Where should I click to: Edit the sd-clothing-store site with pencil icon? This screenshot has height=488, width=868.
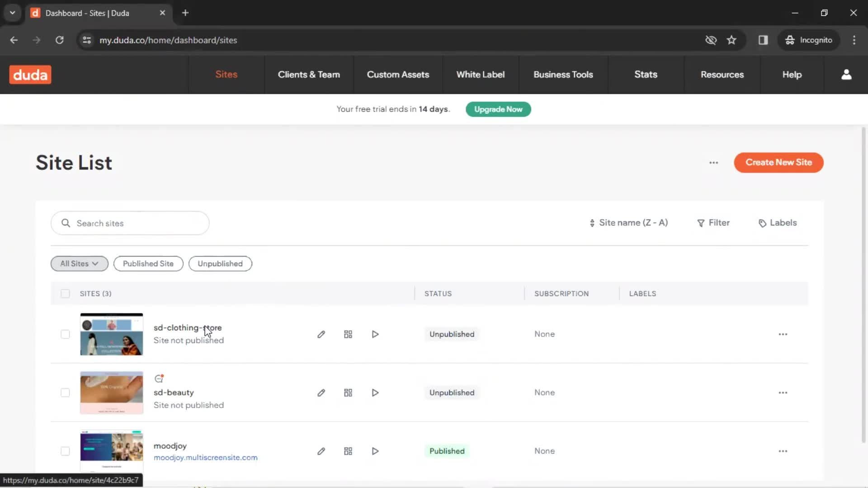[x=321, y=334]
